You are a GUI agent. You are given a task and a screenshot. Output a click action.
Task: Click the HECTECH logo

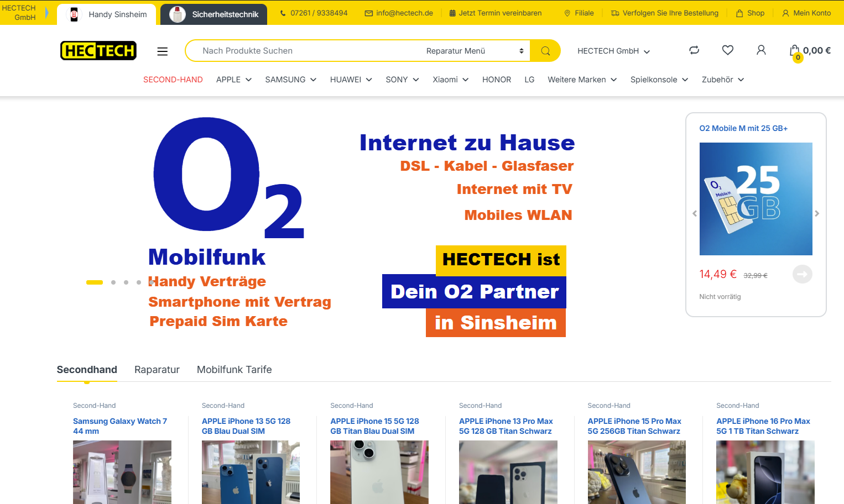(x=98, y=51)
